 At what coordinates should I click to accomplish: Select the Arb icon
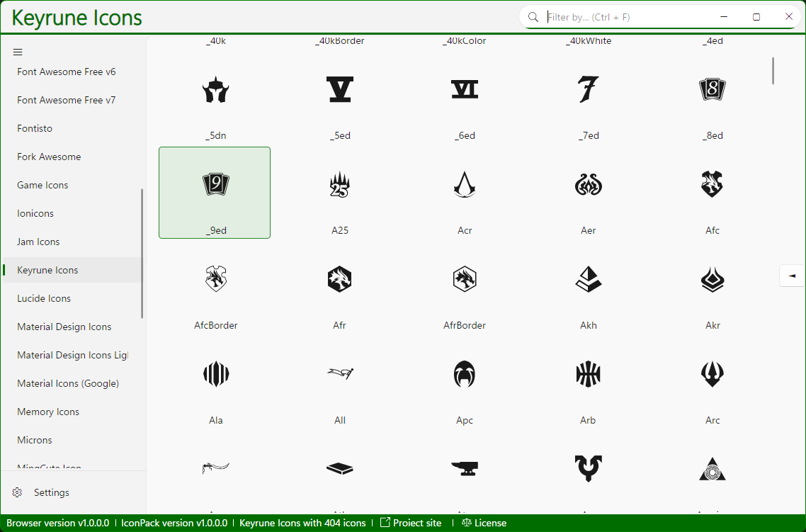(x=588, y=374)
